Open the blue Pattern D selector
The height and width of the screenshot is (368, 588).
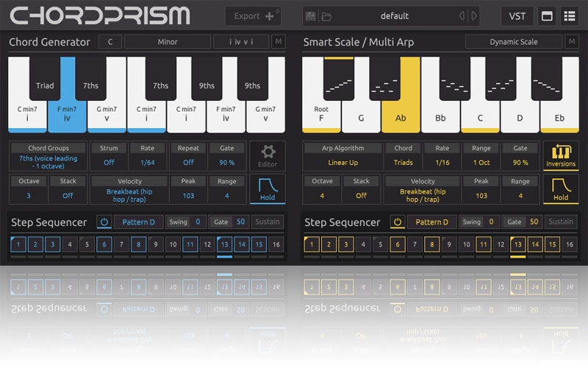pyautogui.click(x=138, y=222)
